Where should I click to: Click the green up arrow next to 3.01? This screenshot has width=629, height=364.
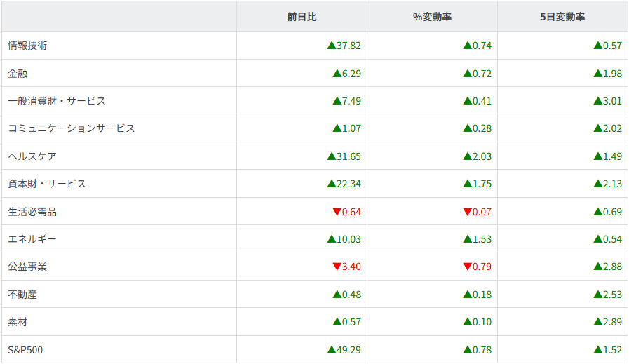(x=597, y=101)
